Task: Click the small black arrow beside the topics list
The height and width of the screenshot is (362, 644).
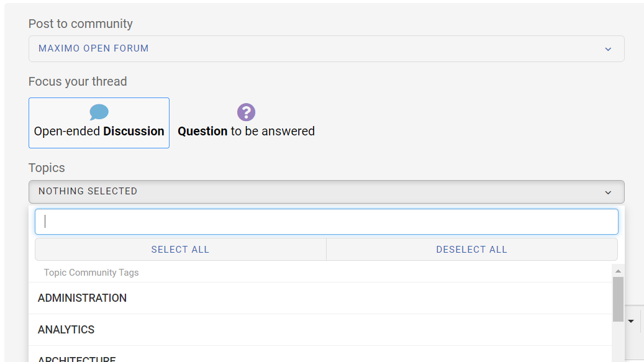Action: tap(631, 322)
